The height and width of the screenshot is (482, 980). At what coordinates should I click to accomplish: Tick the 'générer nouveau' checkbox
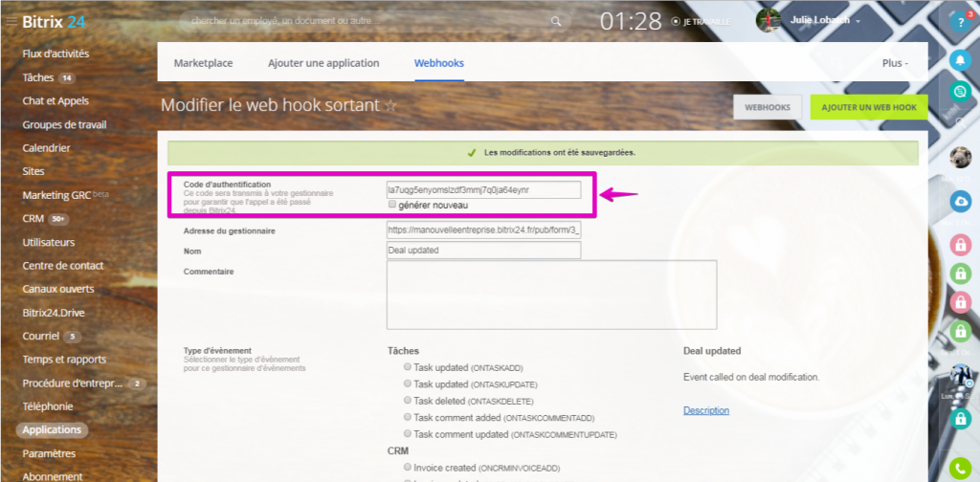click(391, 204)
